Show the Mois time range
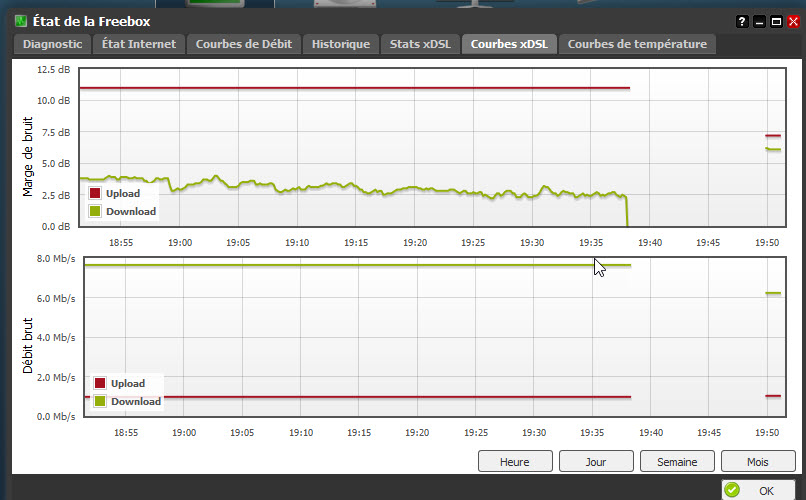Image resolution: width=806 pixels, height=500 pixels. tap(757, 461)
